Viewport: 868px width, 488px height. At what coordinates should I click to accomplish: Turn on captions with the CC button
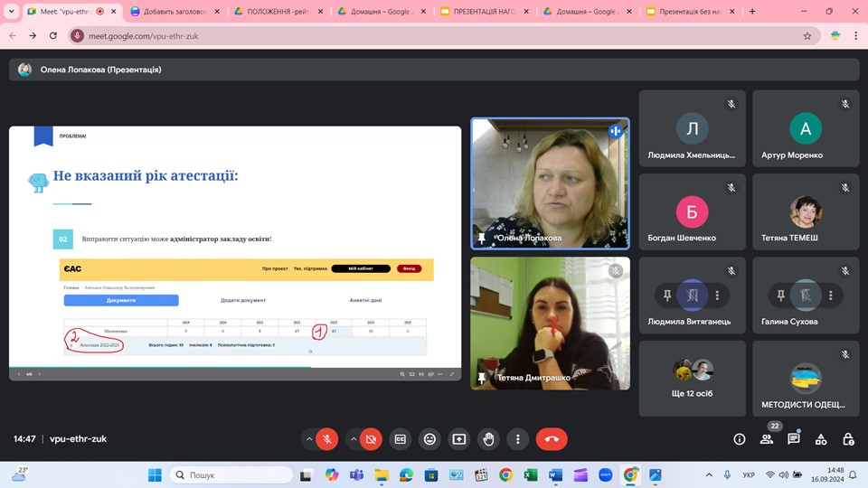click(x=401, y=439)
